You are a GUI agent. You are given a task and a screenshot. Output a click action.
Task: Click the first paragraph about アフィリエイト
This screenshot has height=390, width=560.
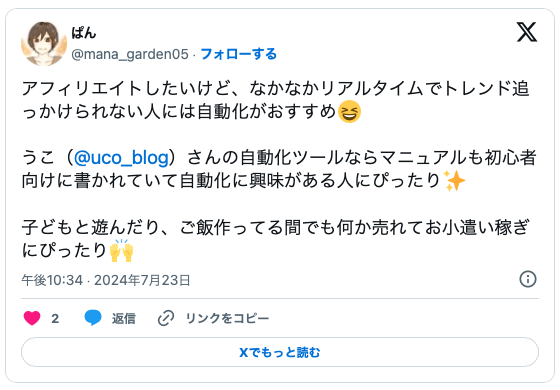[x=275, y=100]
